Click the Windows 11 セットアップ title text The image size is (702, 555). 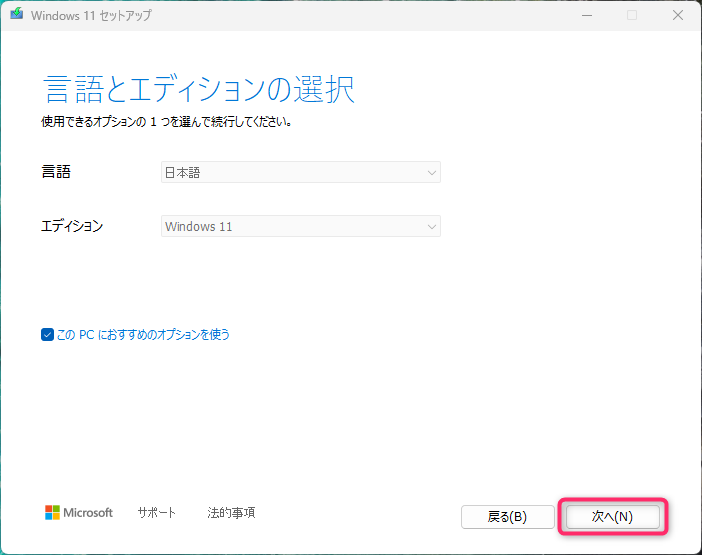pos(91,16)
